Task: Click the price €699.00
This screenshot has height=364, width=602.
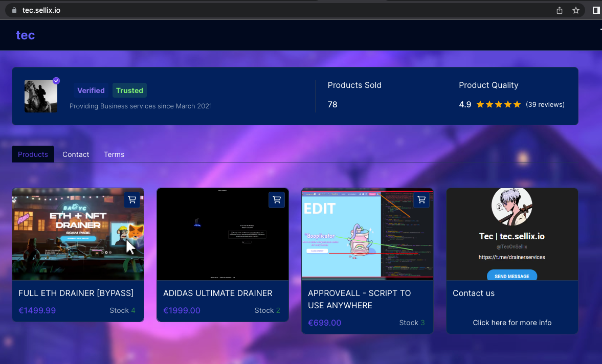Action: pyautogui.click(x=325, y=323)
